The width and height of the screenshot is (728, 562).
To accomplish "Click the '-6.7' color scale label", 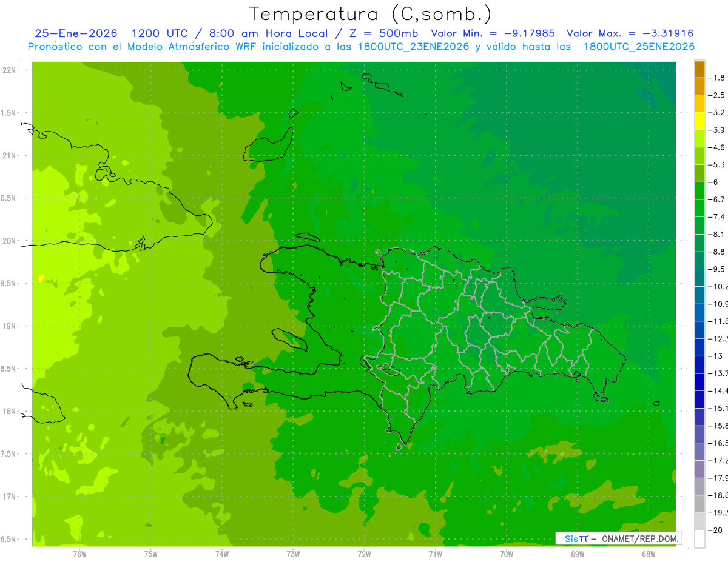I will [x=716, y=199].
